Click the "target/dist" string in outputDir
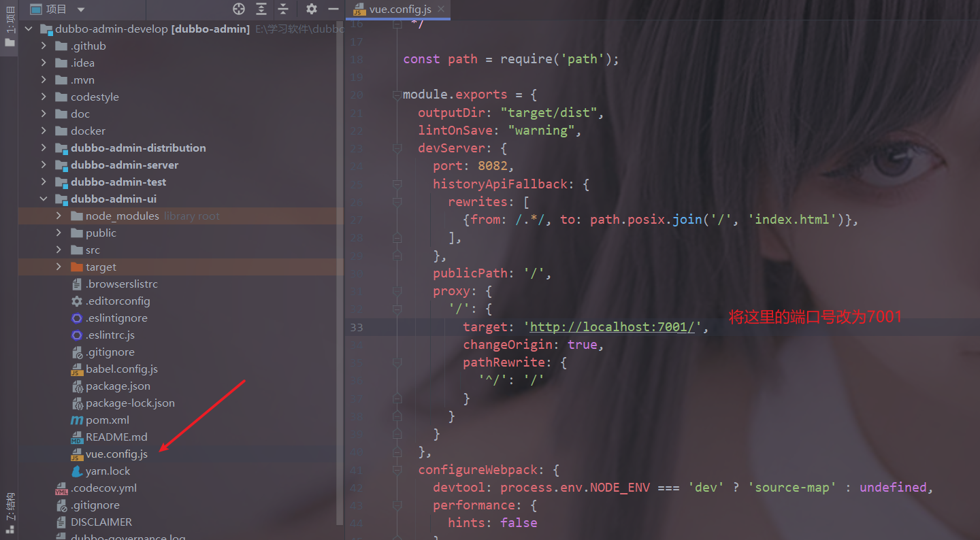 [x=549, y=113]
